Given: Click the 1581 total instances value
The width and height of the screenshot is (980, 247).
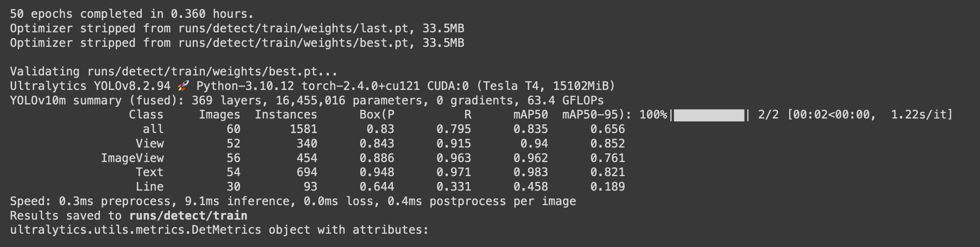Looking at the screenshot, I should pos(303,129).
